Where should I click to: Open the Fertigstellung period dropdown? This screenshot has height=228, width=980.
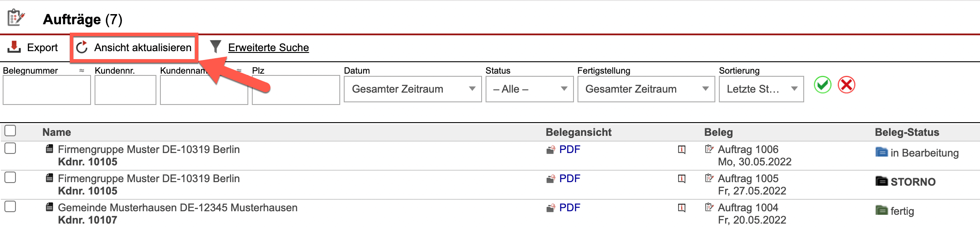pyautogui.click(x=646, y=89)
